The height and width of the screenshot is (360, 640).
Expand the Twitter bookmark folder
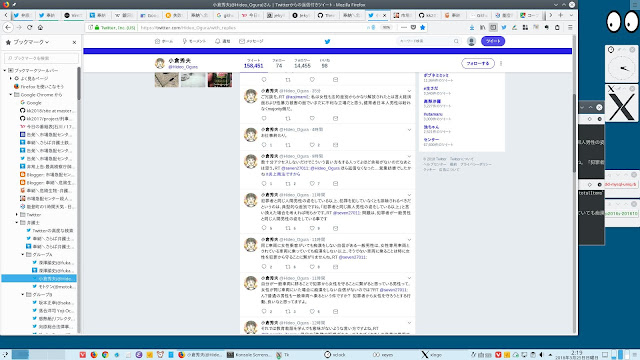pyautogui.click(x=17, y=214)
